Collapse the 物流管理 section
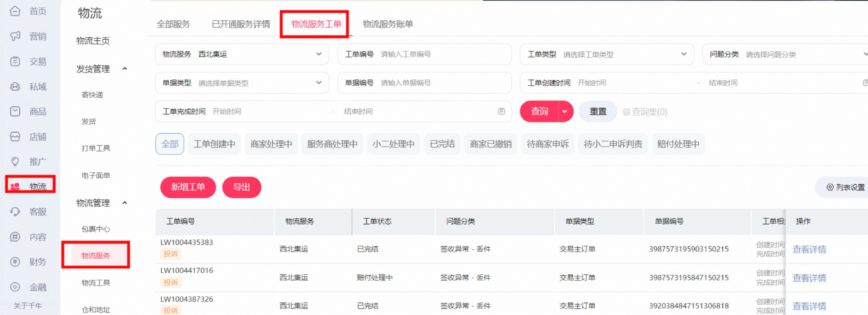868x315 pixels. [125, 203]
